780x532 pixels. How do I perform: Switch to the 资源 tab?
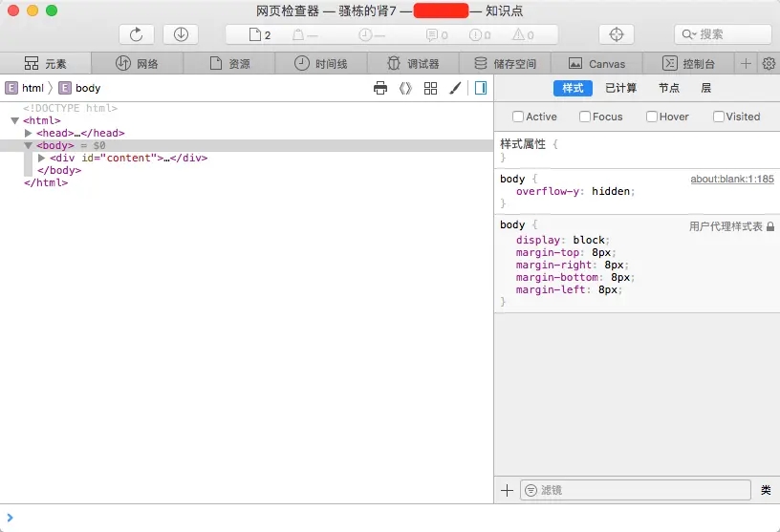229,64
